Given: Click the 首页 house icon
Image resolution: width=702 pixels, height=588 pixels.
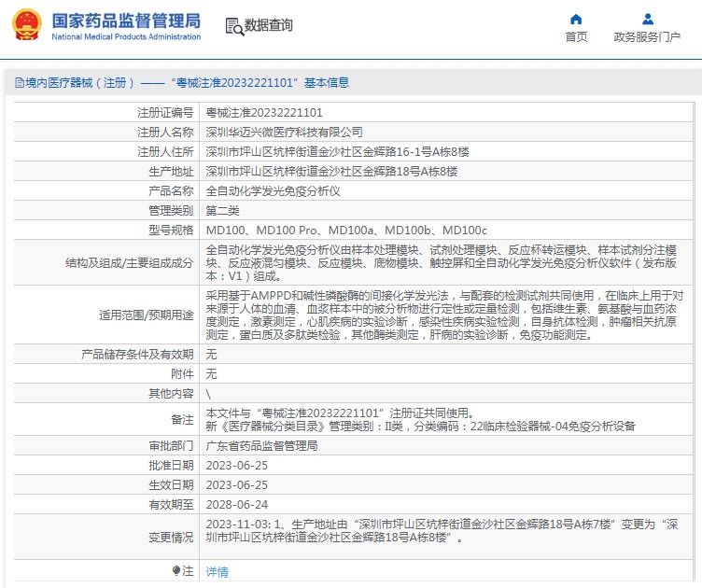Looking at the screenshot, I should 576,19.
